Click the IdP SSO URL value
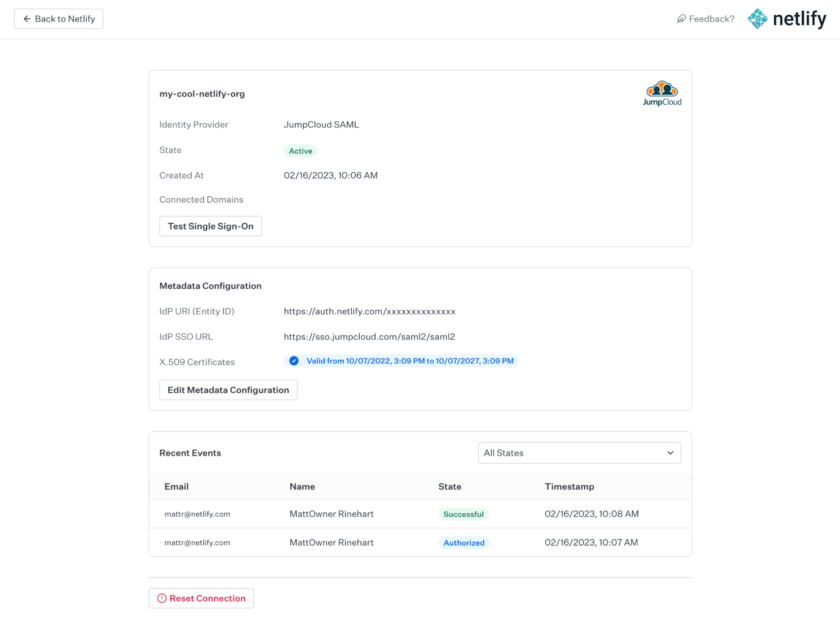Viewport: 840px width, 625px height. 369,337
